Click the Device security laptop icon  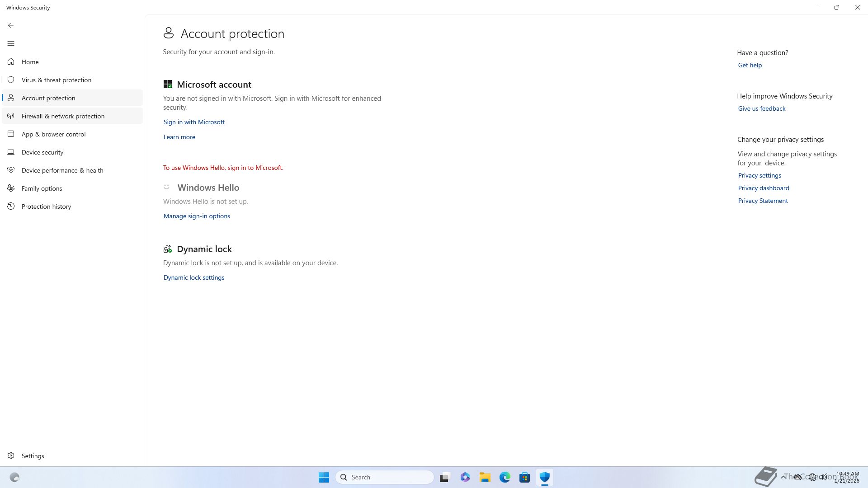11,152
